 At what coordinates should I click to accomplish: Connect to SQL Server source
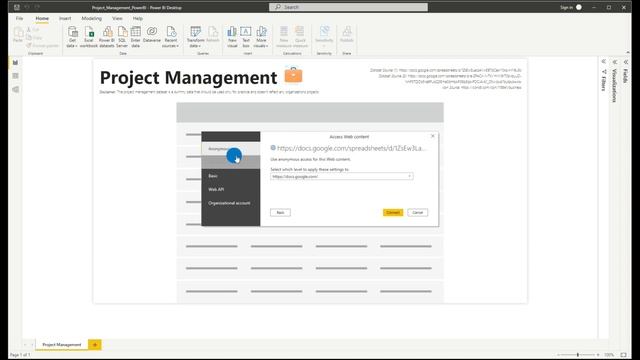122,37
